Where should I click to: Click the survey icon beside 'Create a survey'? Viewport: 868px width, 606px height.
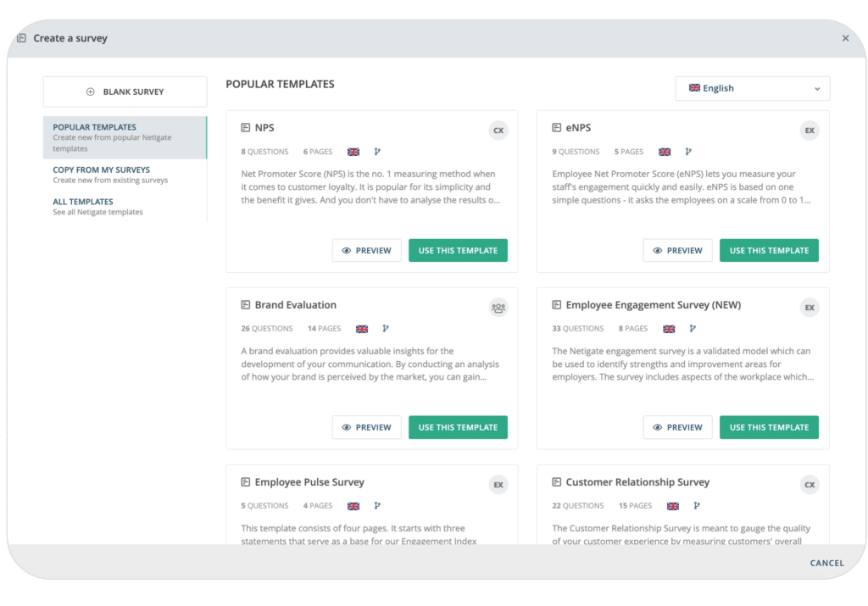[21, 38]
